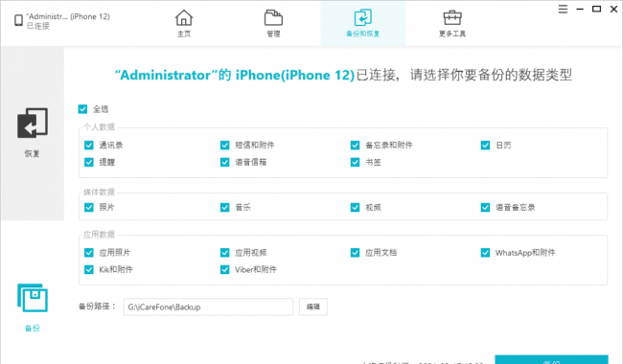623x364 pixels.
Task: Uncheck Viber和附件 checkbox
Action: tap(225, 269)
